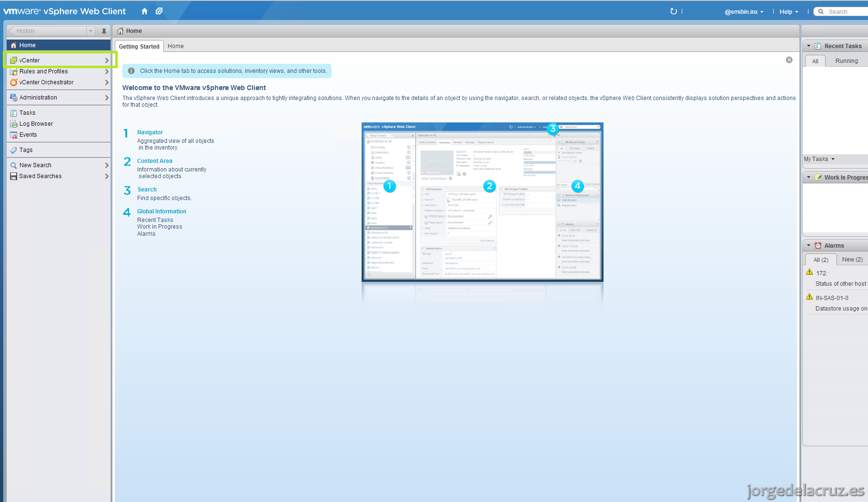Viewport: 868px width, 502px height.
Task: Click the Alarms clock icon
Action: point(818,246)
